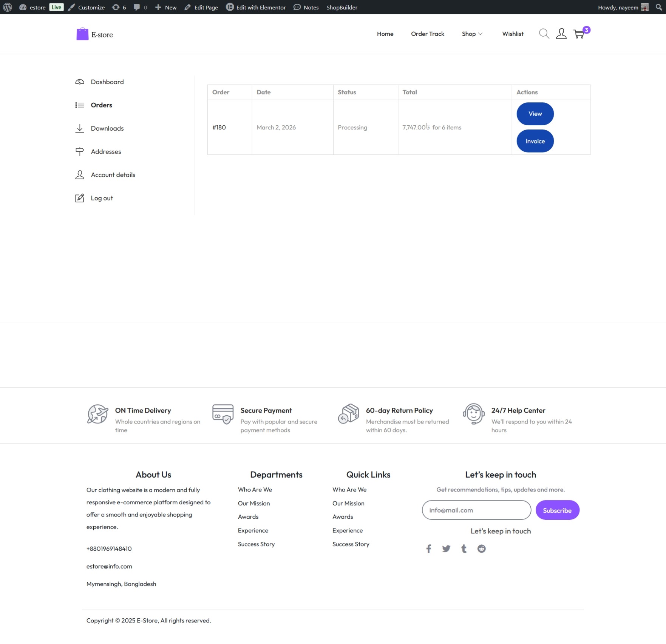Expand the Shop dropdown menu
Image resolution: width=666 pixels, height=644 pixels.
click(x=472, y=34)
